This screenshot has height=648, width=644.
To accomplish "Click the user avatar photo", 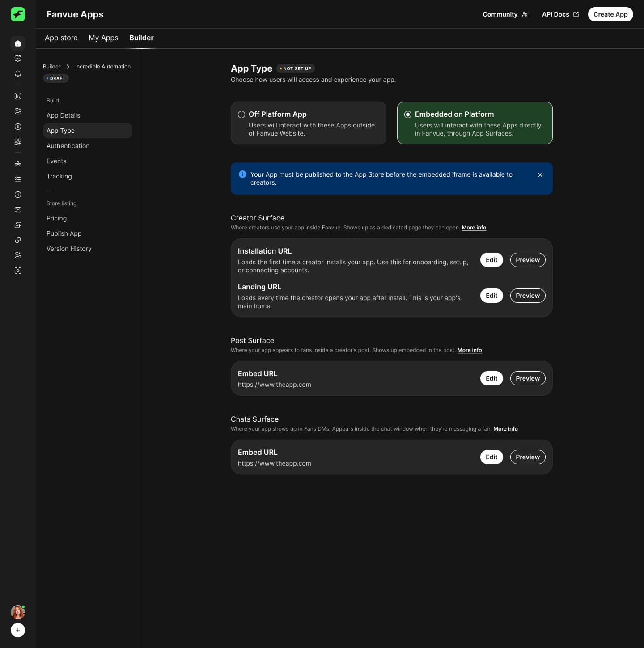I will [18, 612].
